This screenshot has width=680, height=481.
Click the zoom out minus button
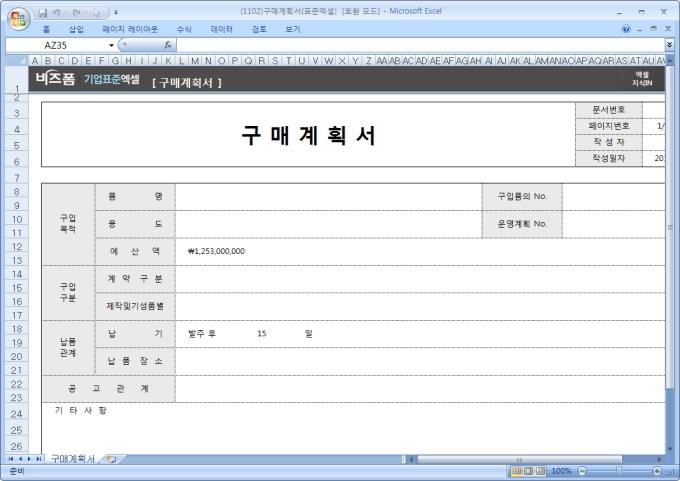point(582,471)
